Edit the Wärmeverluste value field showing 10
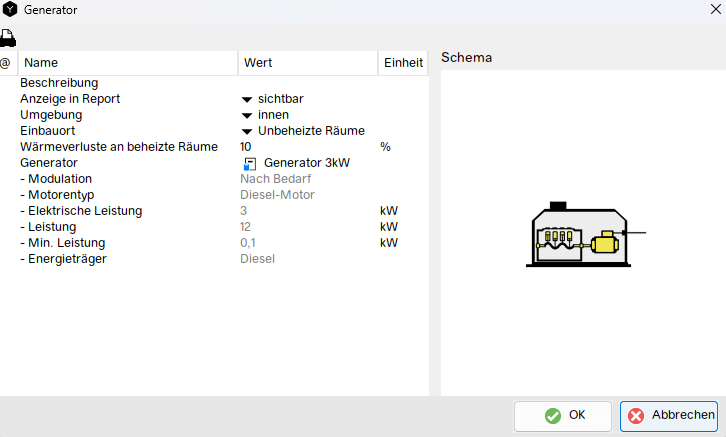This screenshot has width=726, height=437. [300, 147]
